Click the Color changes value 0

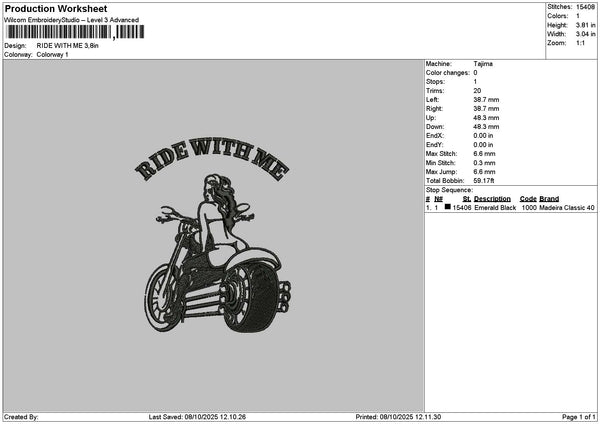click(475, 73)
